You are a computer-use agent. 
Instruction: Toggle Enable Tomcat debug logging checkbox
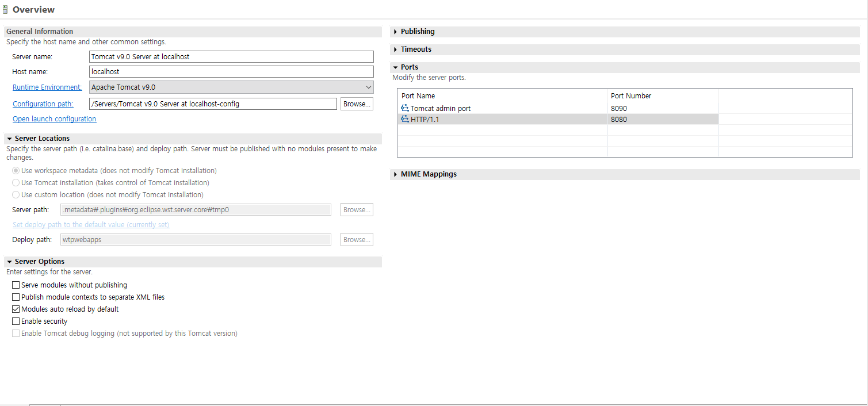pos(16,334)
